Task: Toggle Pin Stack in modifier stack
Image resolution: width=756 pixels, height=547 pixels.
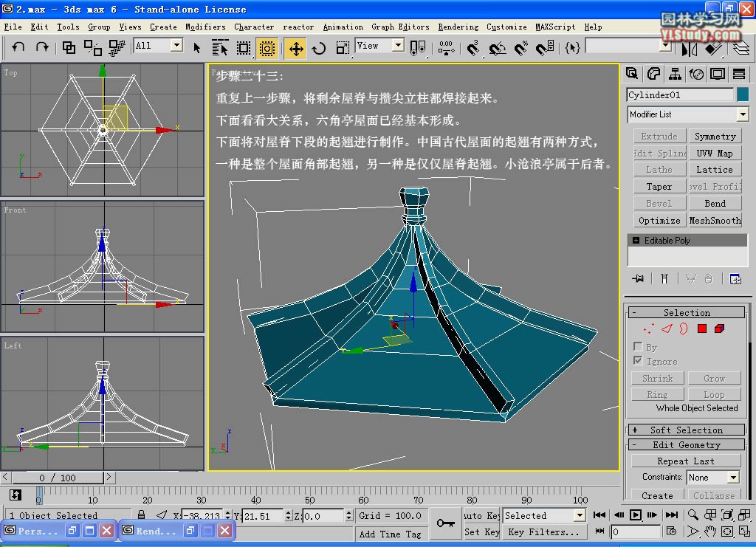Action: [x=639, y=279]
